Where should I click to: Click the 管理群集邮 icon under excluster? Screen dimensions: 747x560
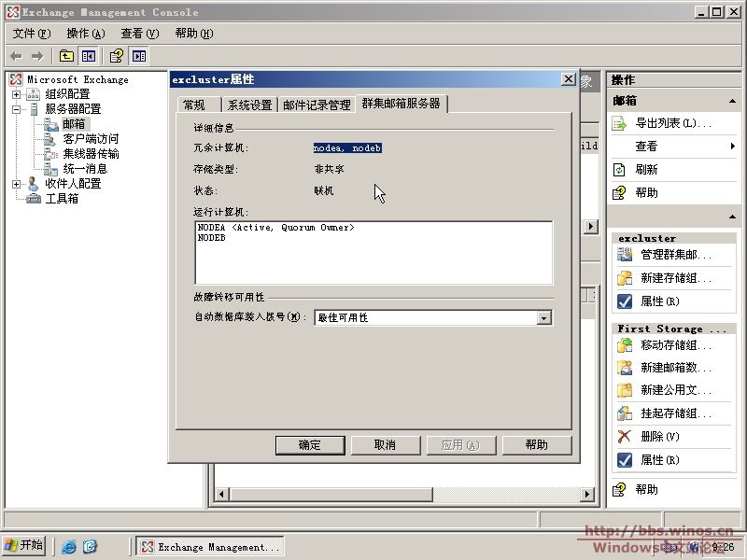coord(625,255)
